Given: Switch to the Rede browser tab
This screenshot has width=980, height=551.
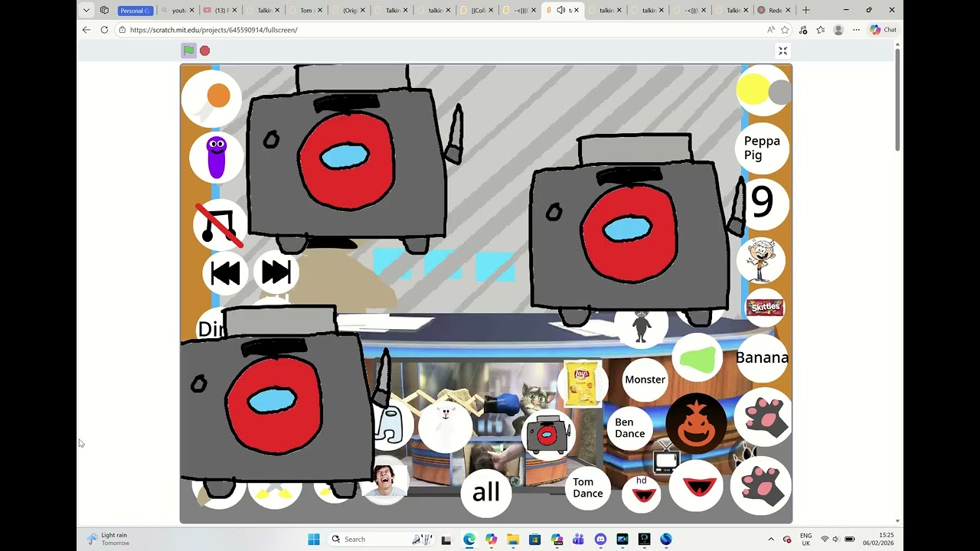Looking at the screenshot, I should coord(773,10).
